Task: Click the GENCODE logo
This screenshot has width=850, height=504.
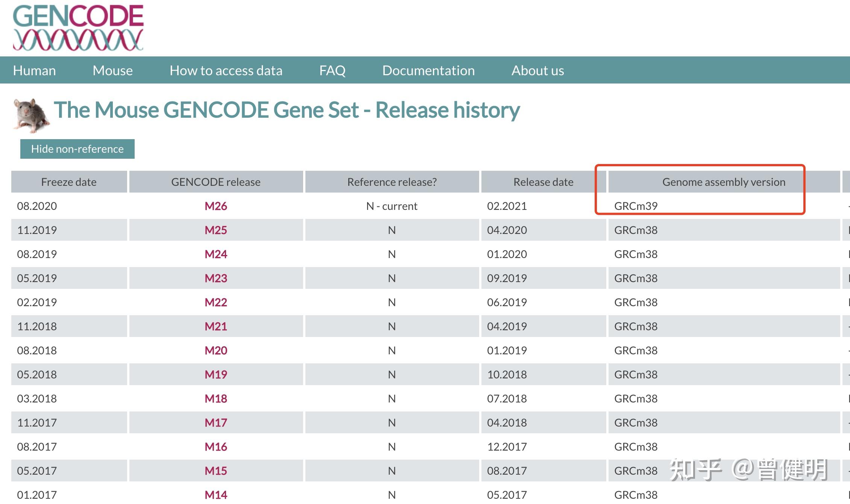Action: pyautogui.click(x=78, y=27)
